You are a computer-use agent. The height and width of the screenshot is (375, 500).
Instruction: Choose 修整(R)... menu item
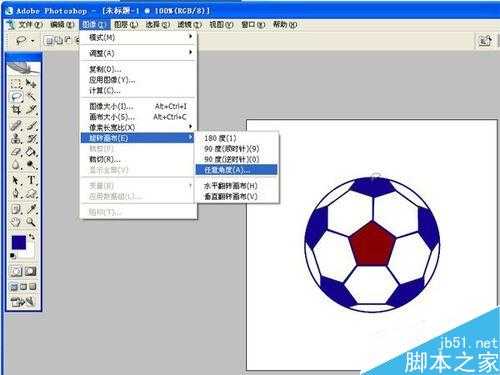[138, 159]
